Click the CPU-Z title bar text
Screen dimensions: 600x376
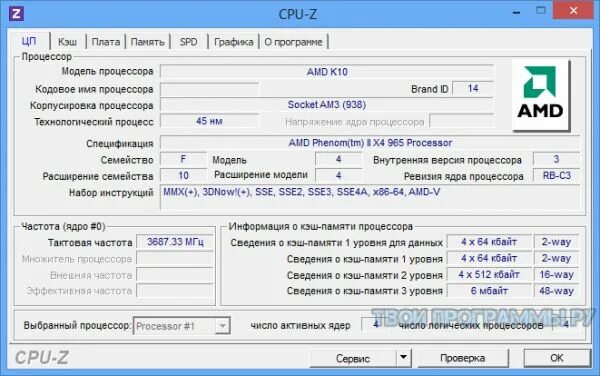(x=297, y=14)
